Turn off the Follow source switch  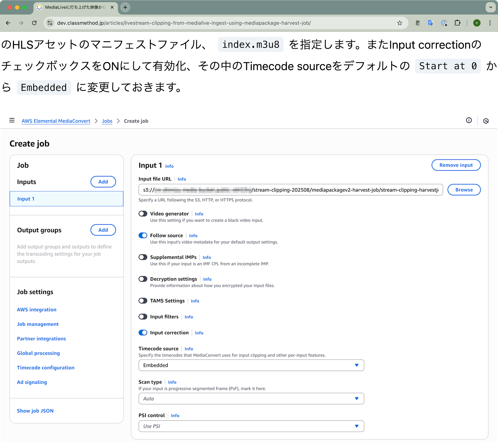143,235
